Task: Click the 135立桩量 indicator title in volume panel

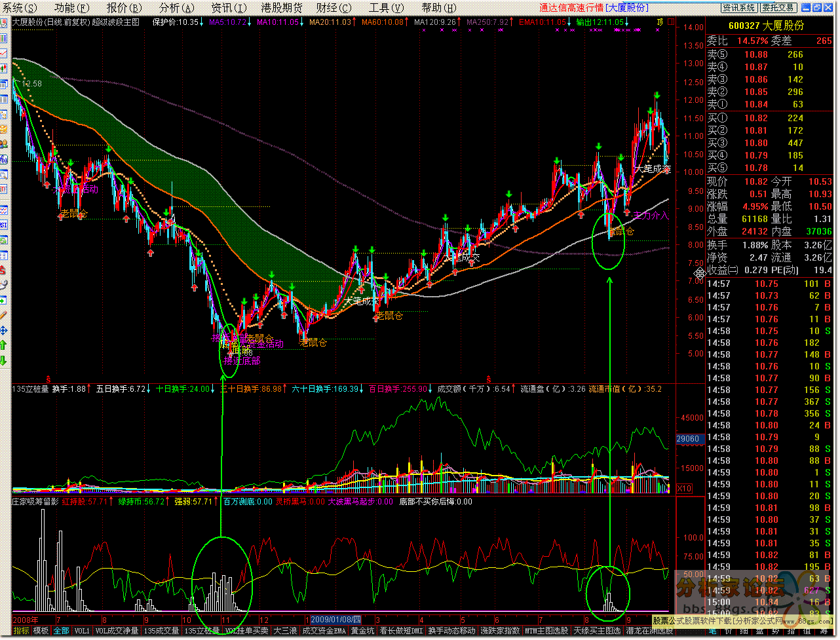Action: point(30,389)
